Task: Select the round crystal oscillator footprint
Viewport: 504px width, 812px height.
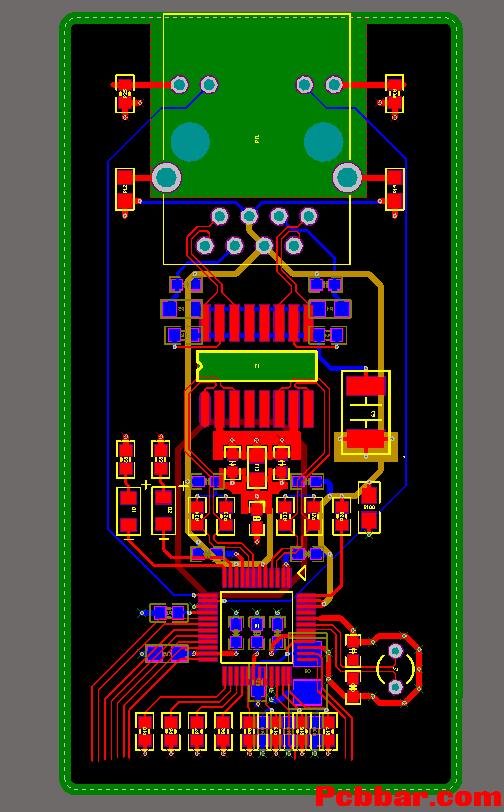Action: 396,669
